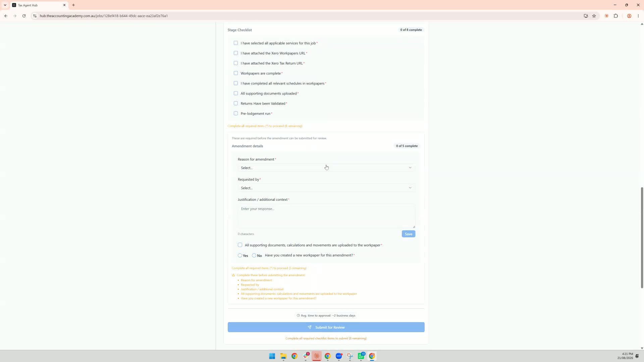This screenshot has height=362, width=644.
Task: Click the browser forward arrow
Action: (15, 16)
